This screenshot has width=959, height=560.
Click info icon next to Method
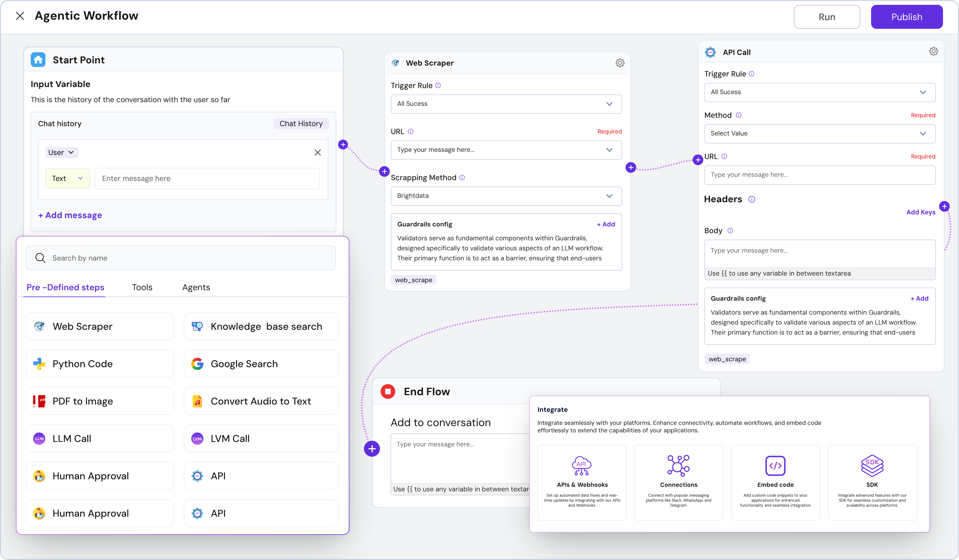click(738, 115)
